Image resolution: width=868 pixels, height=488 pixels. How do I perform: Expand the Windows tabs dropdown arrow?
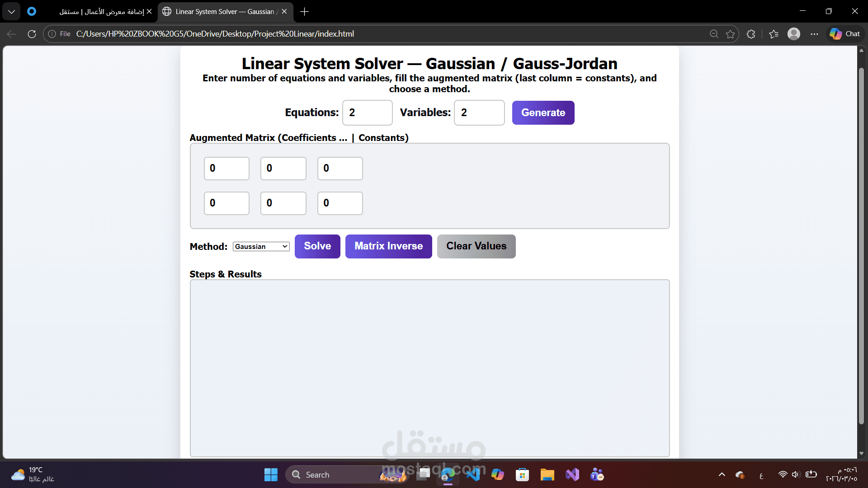pyautogui.click(x=11, y=11)
